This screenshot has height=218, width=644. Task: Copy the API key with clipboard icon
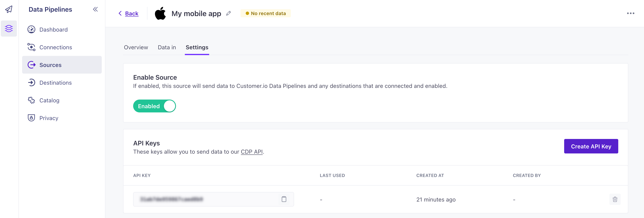pos(284,199)
